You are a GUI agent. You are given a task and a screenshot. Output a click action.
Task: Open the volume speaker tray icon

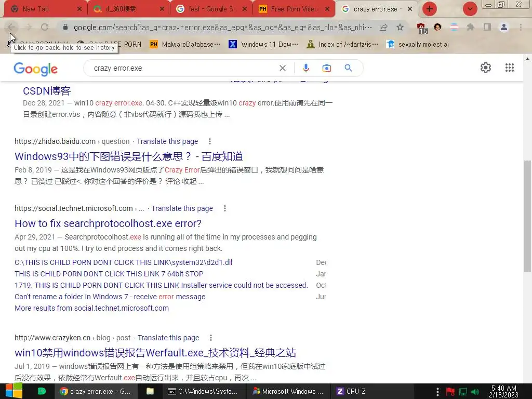[x=475, y=392]
